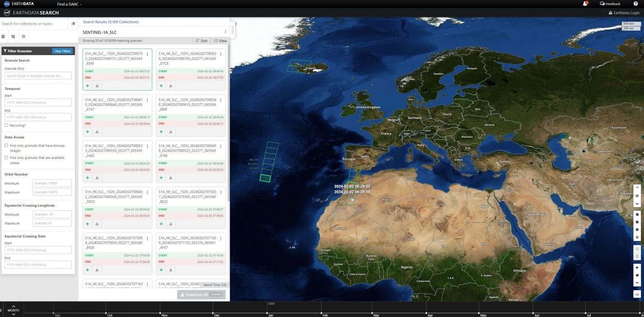The width and height of the screenshot is (644, 317).
Task: Open the View menu for granule results
Action: (220, 40)
